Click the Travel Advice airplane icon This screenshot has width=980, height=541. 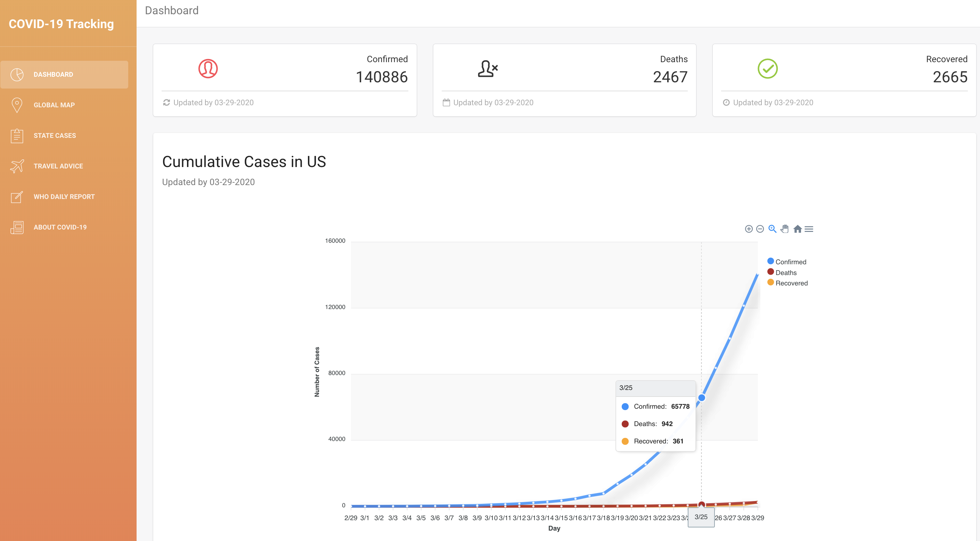tap(17, 166)
